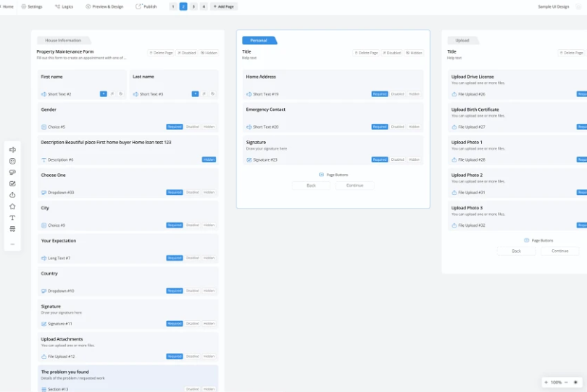Select the House Information page tab
Screen dimensions: 587x392
coord(63,40)
